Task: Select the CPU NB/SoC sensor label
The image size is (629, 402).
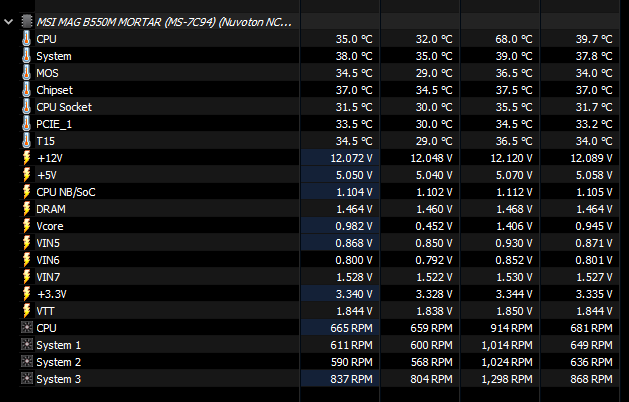Action: (x=66, y=192)
